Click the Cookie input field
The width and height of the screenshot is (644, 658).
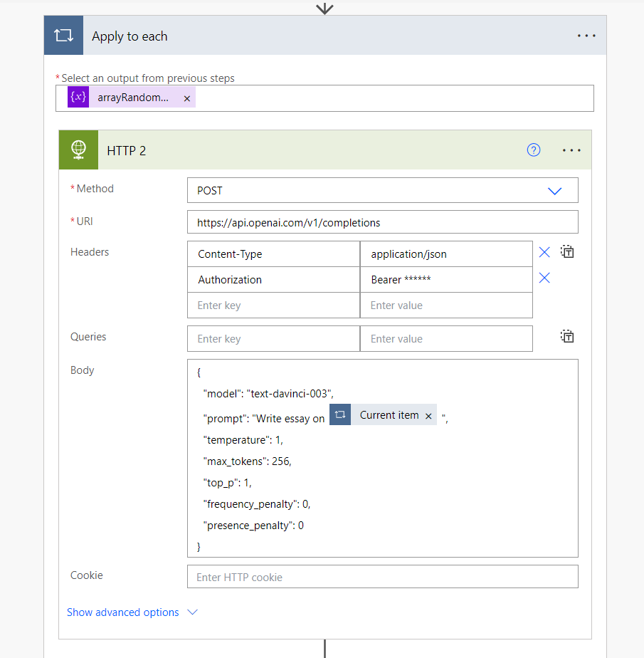tap(382, 577)
